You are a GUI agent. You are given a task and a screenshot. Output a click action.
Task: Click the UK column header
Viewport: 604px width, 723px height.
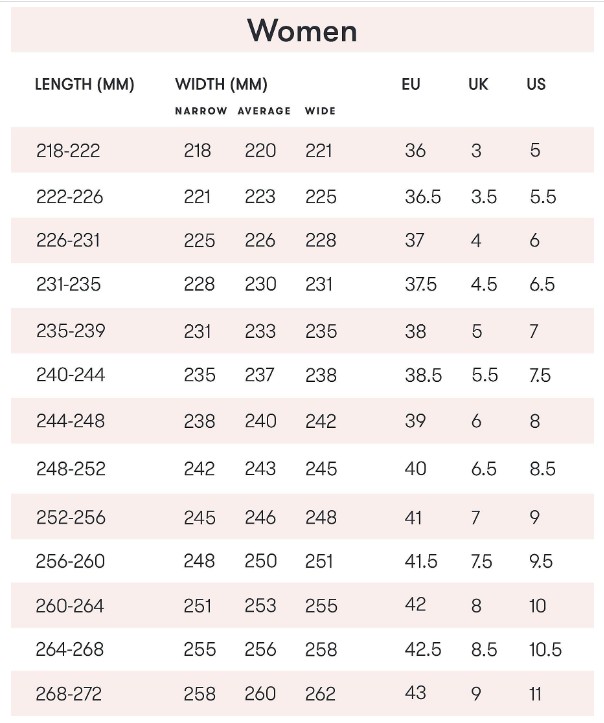click(478, 84)
